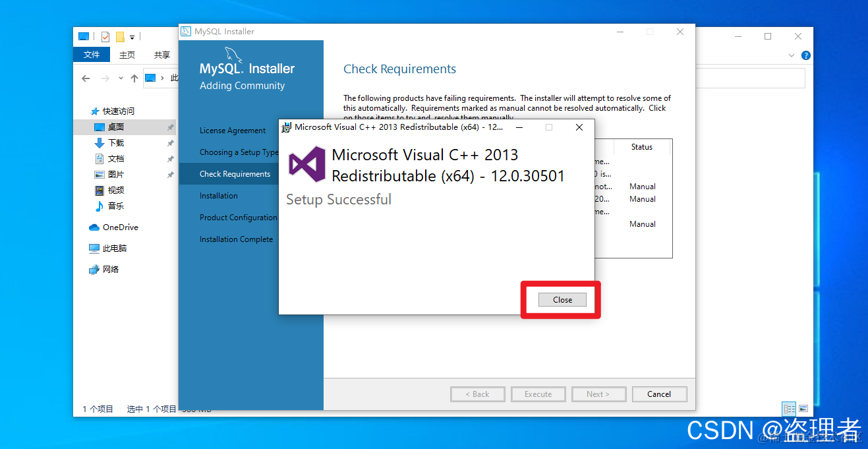Select 图片 in the navigation pane
This screenshot has height=449, width=868.
[x=116, y=175]
